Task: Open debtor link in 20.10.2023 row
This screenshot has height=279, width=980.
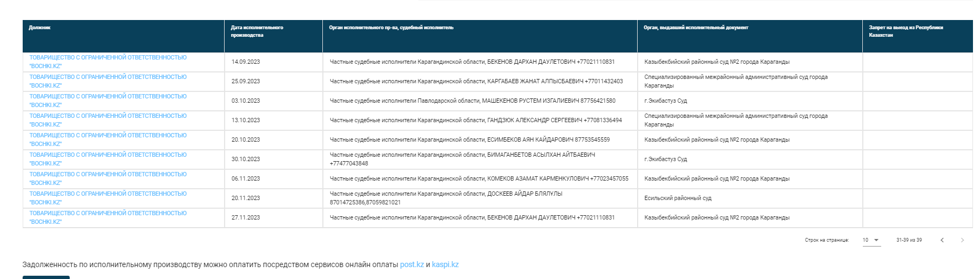Action: click(x=107, y=139)
